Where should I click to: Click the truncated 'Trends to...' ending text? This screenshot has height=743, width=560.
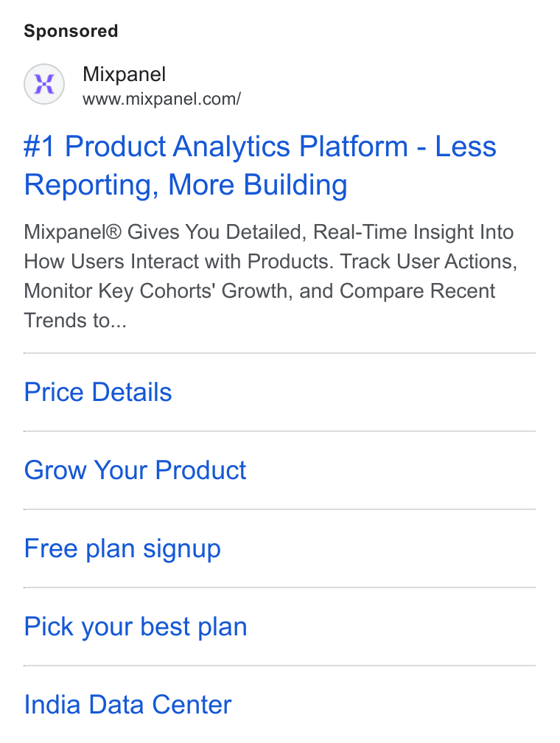[x=75, y=321]
